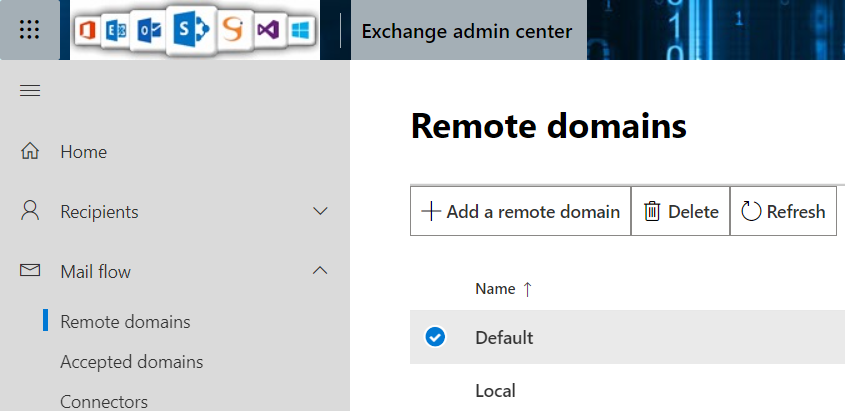Viewport: 845px width, 411px height.
Task: Select the Local remote domain row
Action: tap(495, 391)
